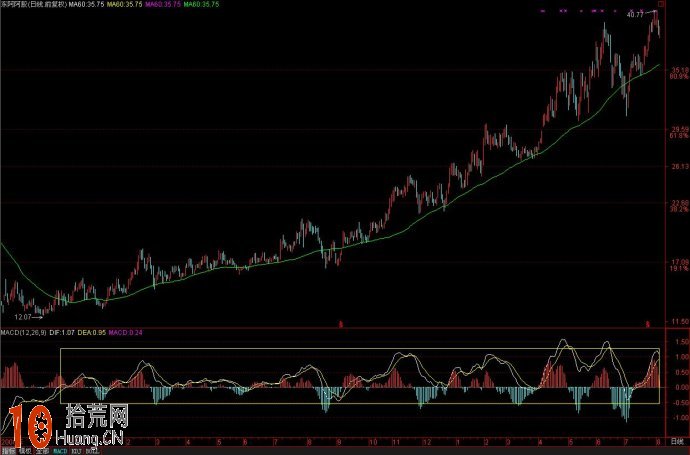690x455 pixels.
Task: Click the red info marker below the candles mid-chart
Action: 341,323
